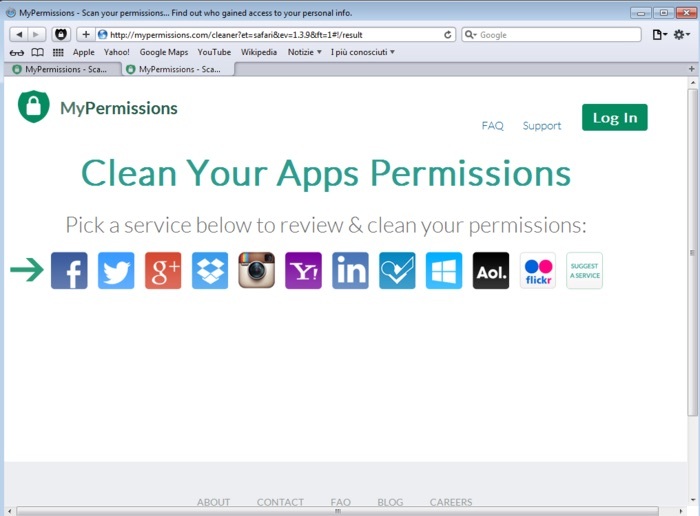Open the FAQ footer link

pos(341,502)
